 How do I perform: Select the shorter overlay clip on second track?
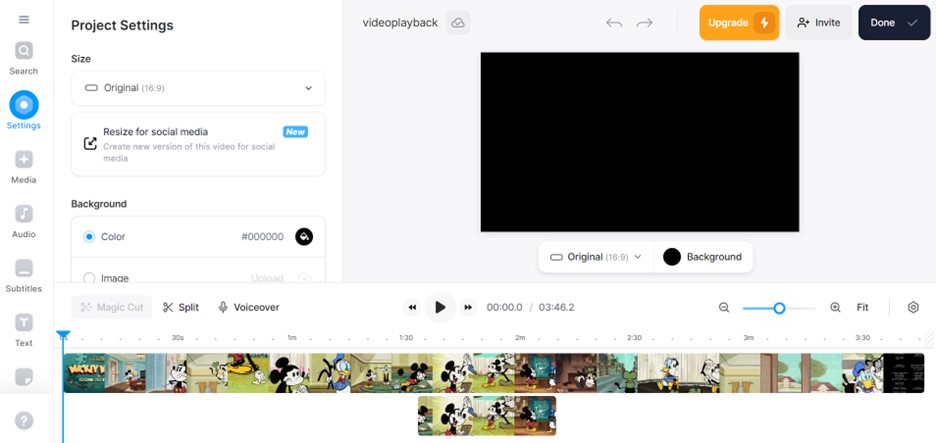click(487, 416)
